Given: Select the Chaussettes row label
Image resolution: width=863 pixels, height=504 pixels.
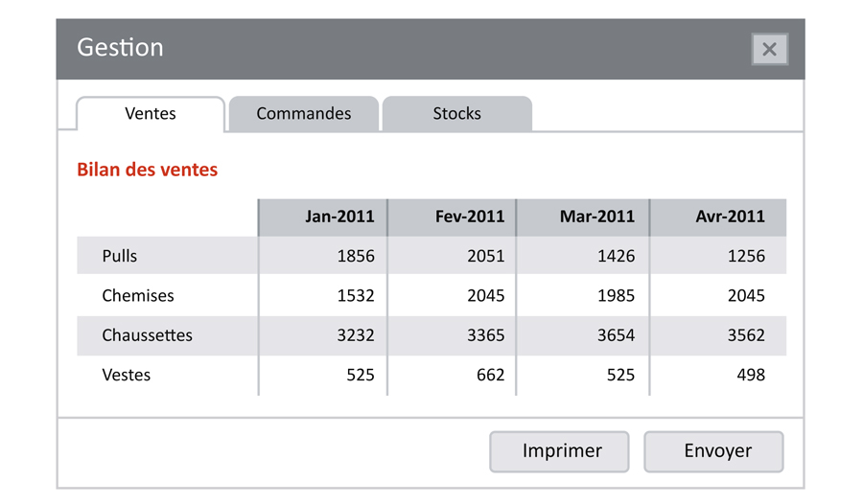Looking at the screenshot, I should [x=147, y=335].
